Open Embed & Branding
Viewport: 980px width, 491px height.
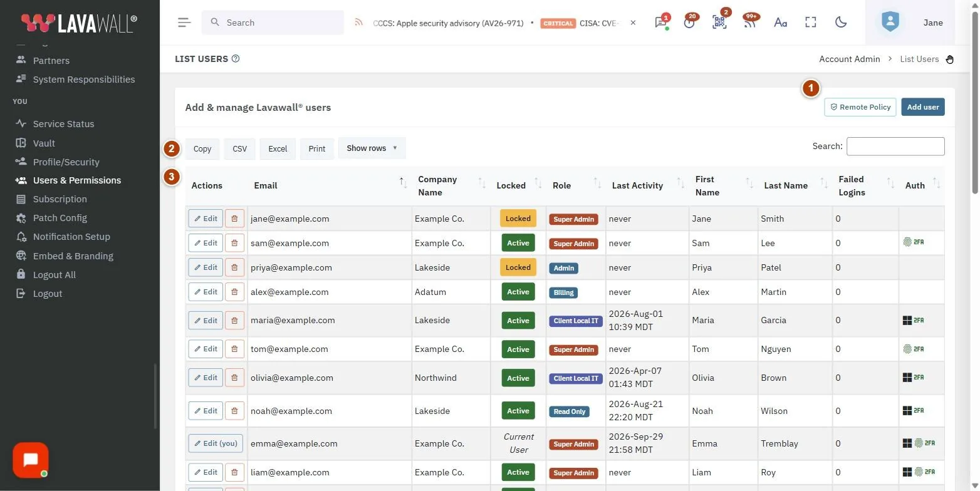(x=73, y=256)
